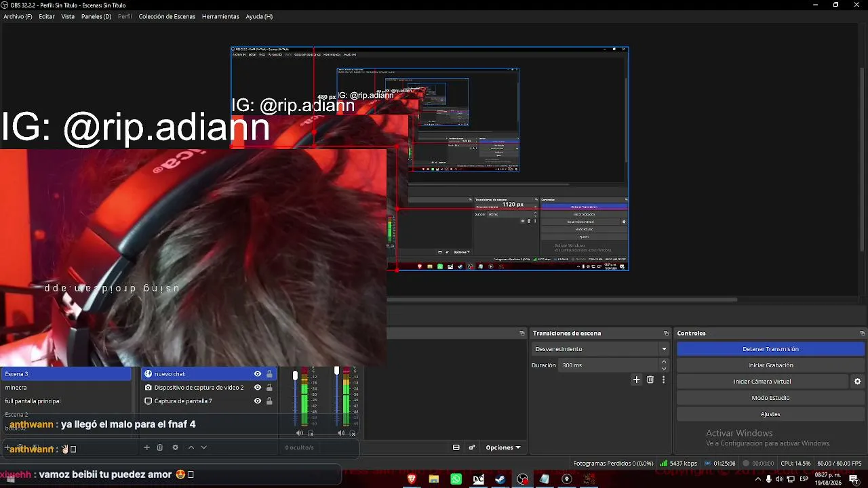Click Iniciar Grabación to start recording
The width and height of the screenshot is (868, 488).
pos(770,365)
